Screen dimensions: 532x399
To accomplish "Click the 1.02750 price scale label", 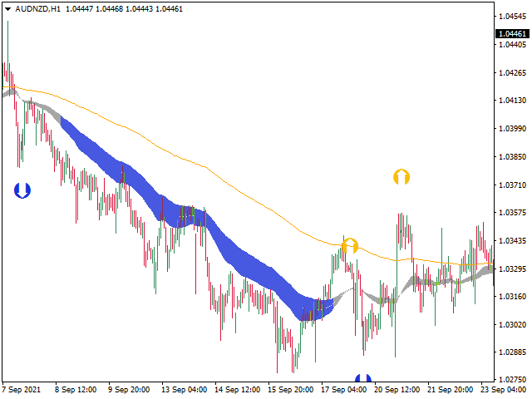I will pos(512,379).
